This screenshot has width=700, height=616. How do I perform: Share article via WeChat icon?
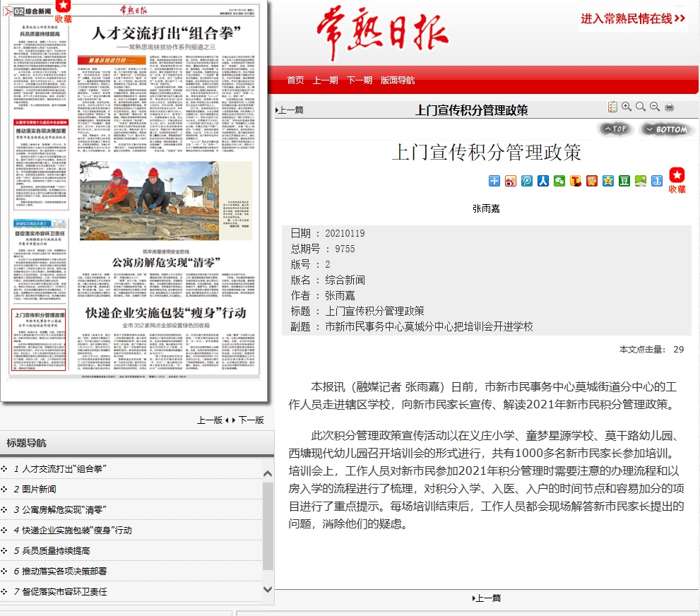click(559, 181)
